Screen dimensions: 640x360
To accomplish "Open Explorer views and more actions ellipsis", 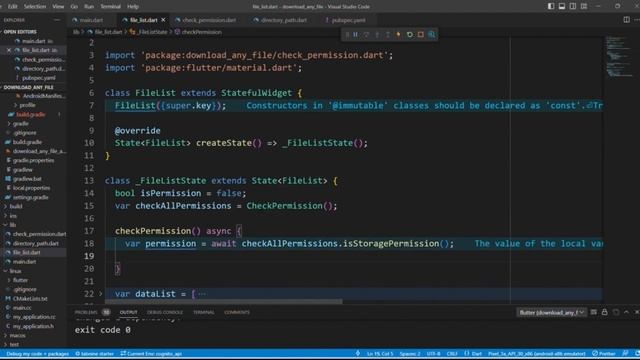I will 57,20.
